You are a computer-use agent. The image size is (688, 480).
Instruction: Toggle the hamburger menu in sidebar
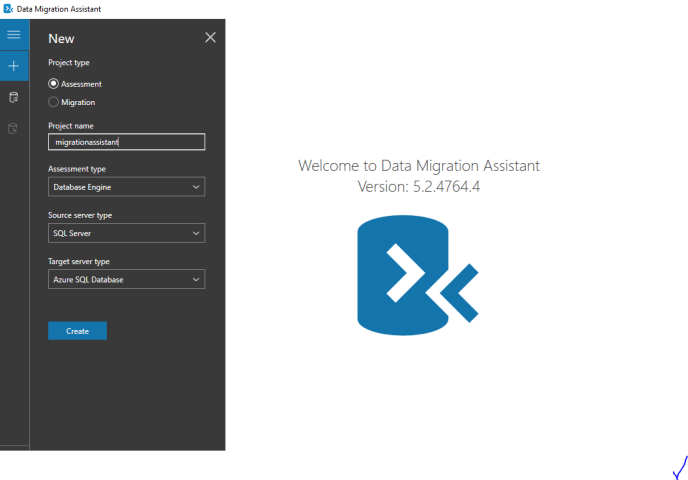14,35
